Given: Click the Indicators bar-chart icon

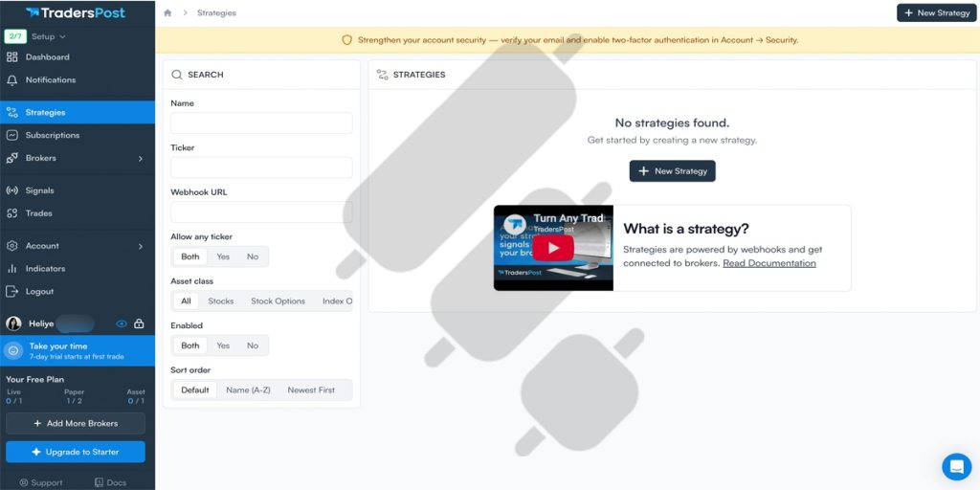Looking at the screenshot, I should coord(11,269).
